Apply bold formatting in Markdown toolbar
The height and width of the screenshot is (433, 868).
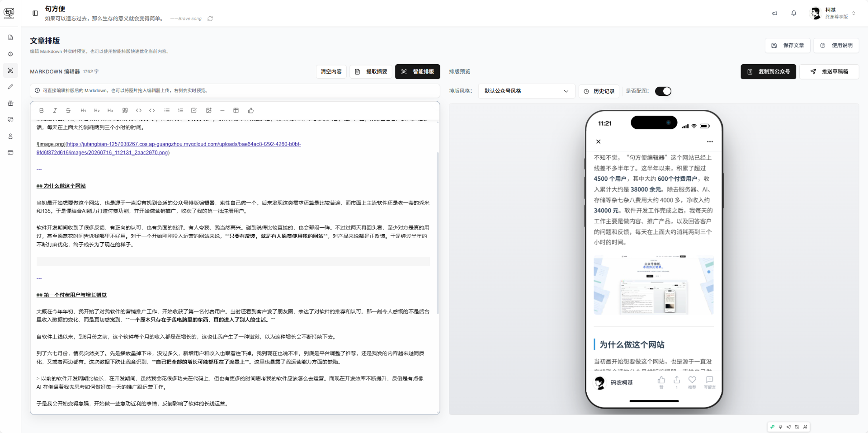pos(41,110)
